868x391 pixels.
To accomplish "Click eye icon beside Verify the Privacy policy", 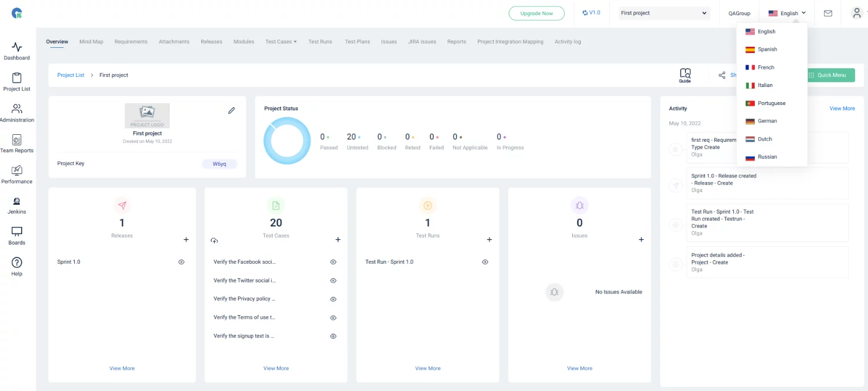I will [333, 299].
